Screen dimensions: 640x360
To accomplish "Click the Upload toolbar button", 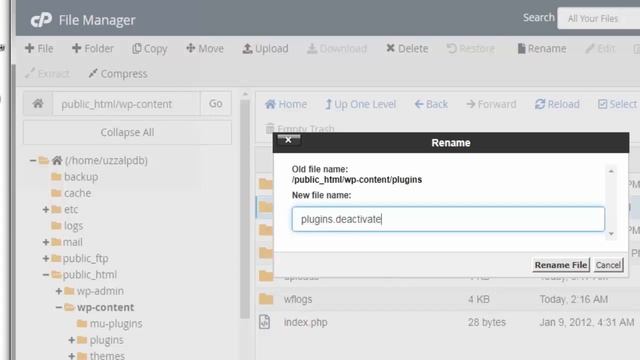I will [x=265, y=49].
